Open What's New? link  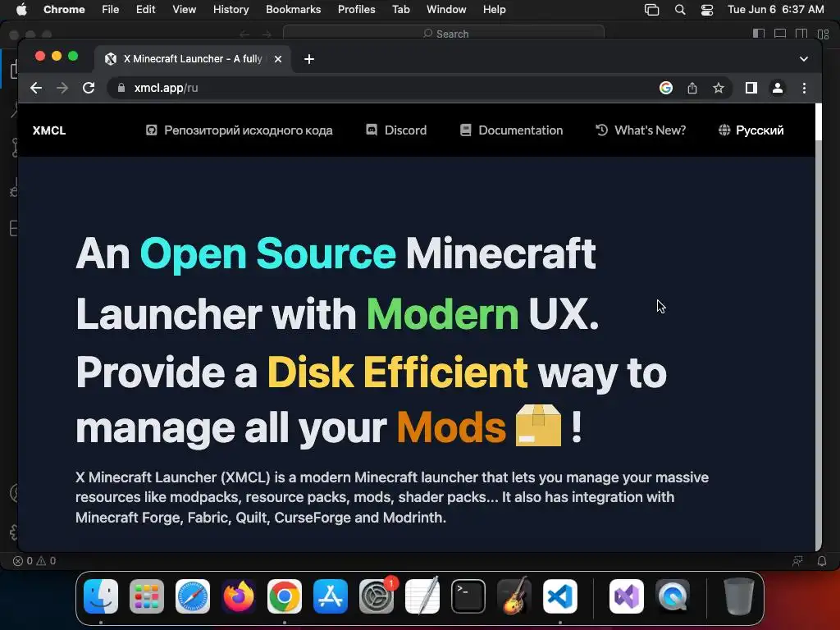click(x=640, y=130)
